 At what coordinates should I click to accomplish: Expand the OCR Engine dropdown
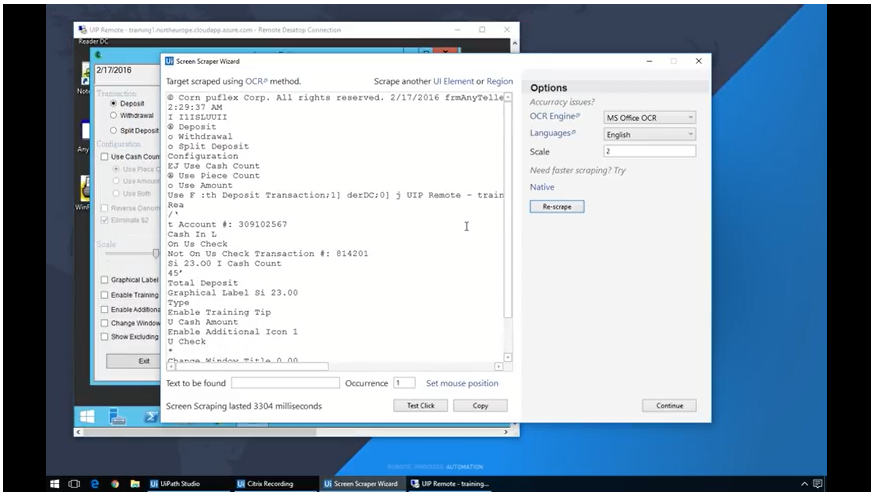(650, 118)
